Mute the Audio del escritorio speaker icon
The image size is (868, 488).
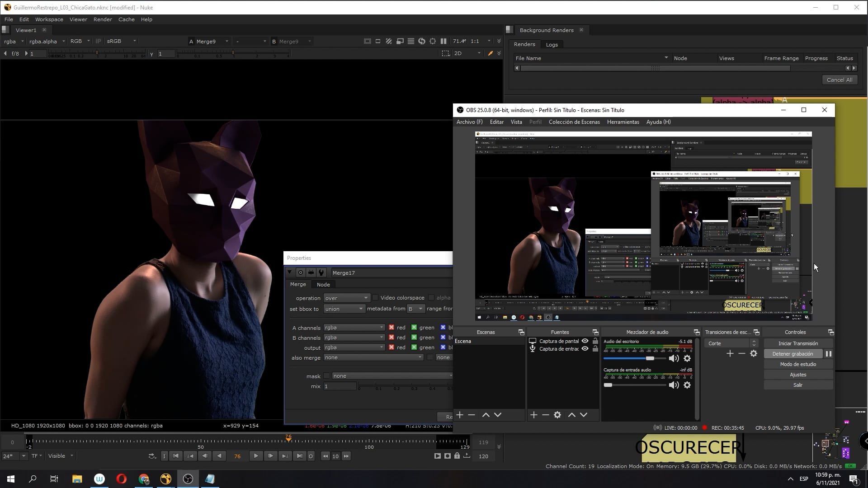(674, 358)
